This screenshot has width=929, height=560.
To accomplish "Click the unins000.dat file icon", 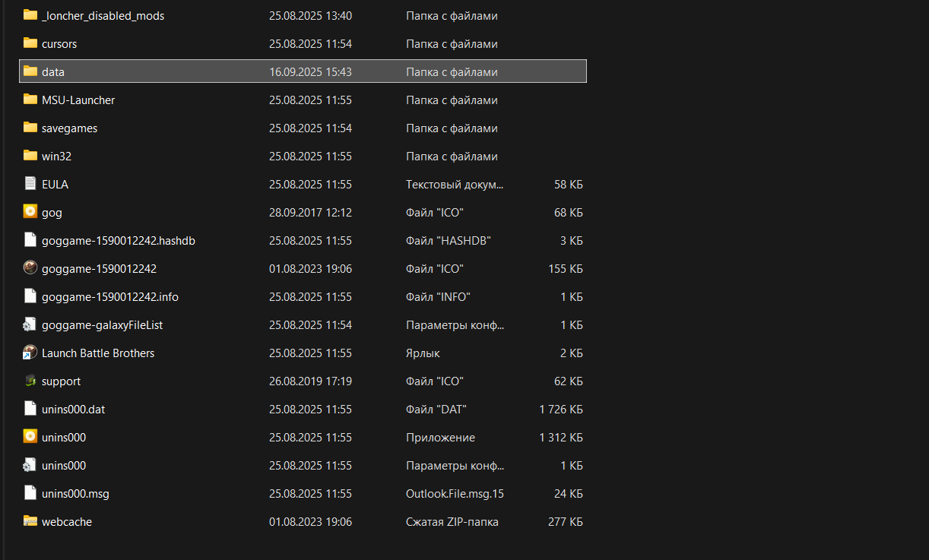I will (30, 409).
